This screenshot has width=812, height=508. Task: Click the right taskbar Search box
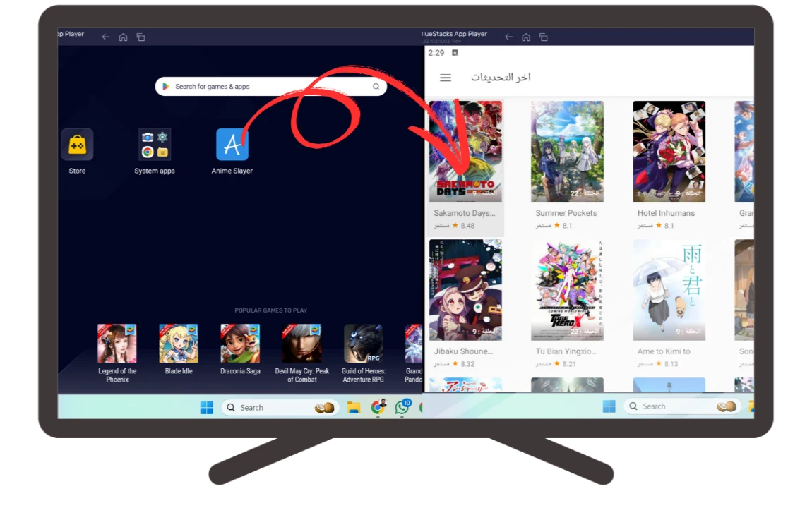683,406
